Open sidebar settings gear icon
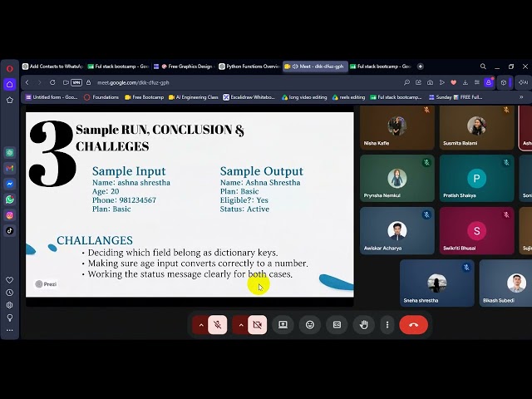This screenshot has width=532, height=399. point(9,305)
